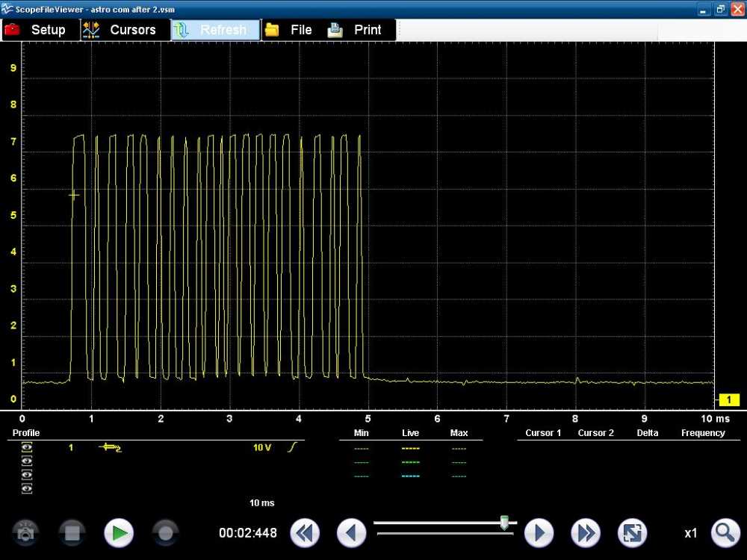Toggle the fourth row eye visibility icon

[x=28, y=488]
